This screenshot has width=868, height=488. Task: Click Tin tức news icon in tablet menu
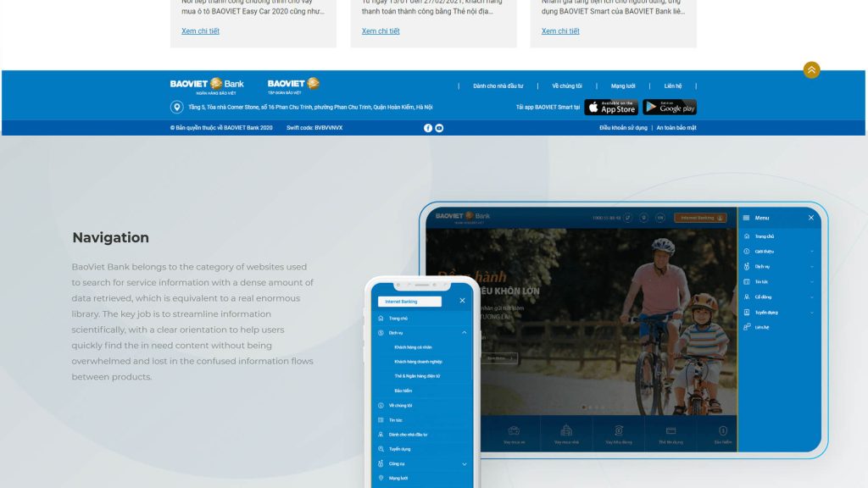[747, 281]
